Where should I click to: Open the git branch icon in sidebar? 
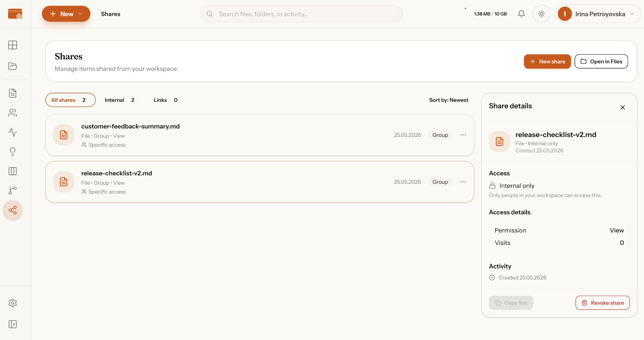(13, 191)
